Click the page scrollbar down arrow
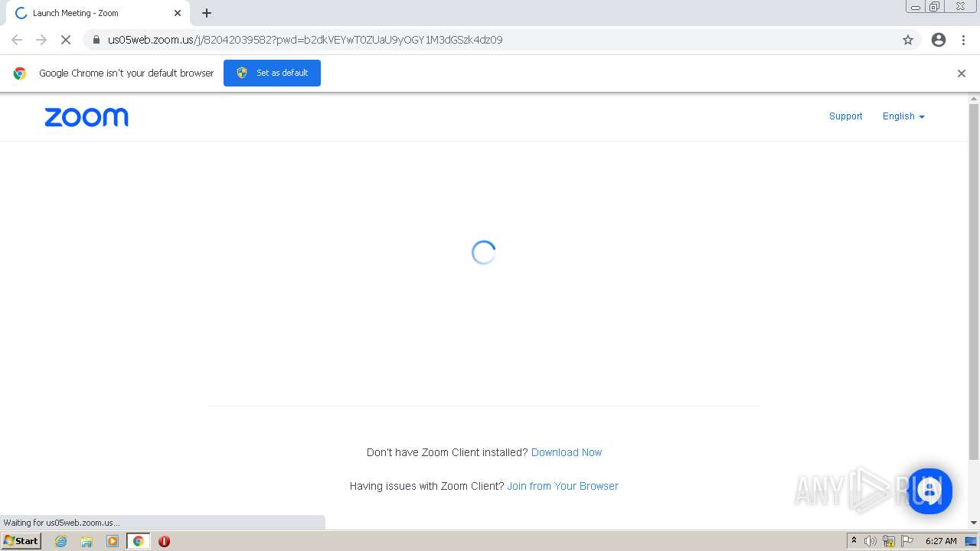Viewport: 980px width, 551px height. click(x=974, y=523)
